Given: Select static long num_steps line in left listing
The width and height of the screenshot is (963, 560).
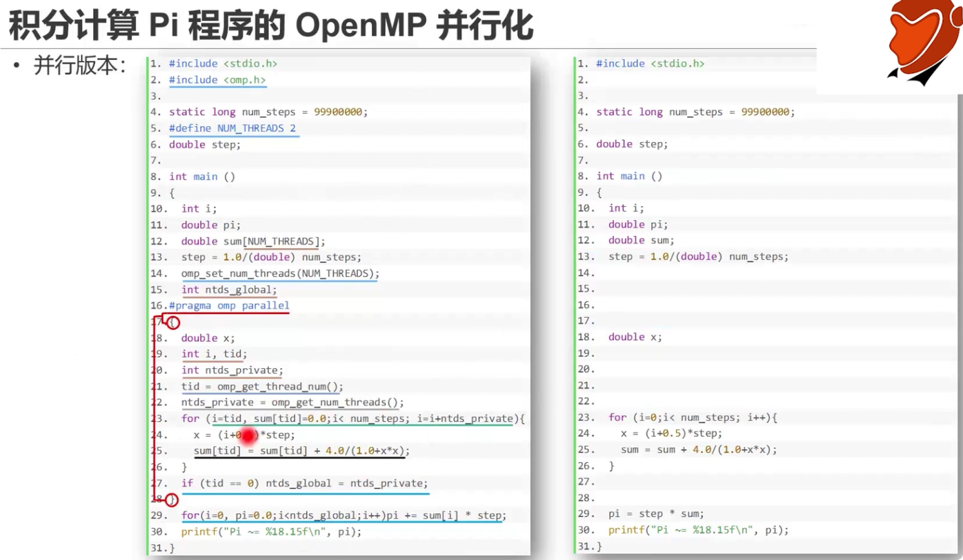Looking at the screenshot, I should point(268,112).
